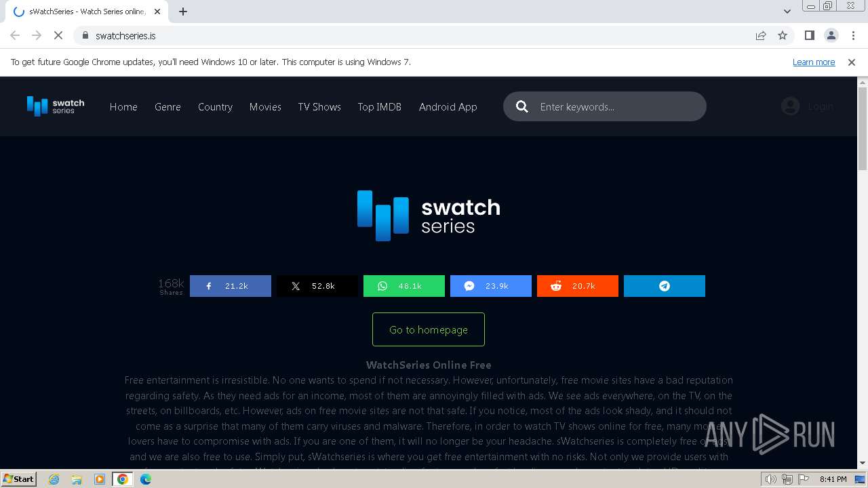Click the large swatch series center logo
The image size is (868, 488).
[429, 216]
